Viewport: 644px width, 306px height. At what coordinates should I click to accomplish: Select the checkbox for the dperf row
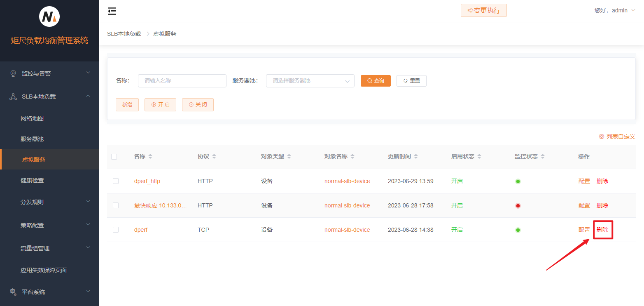(116, 230)
